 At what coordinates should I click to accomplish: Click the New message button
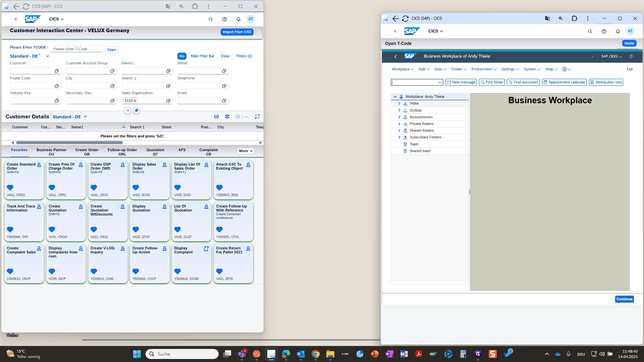[461, 82]
